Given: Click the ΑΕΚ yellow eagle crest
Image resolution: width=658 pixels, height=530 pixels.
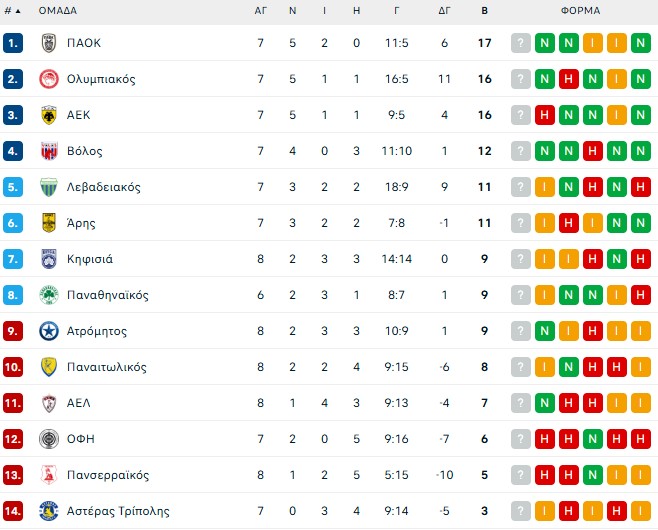Looking at the screenshot, I should 48,115.
